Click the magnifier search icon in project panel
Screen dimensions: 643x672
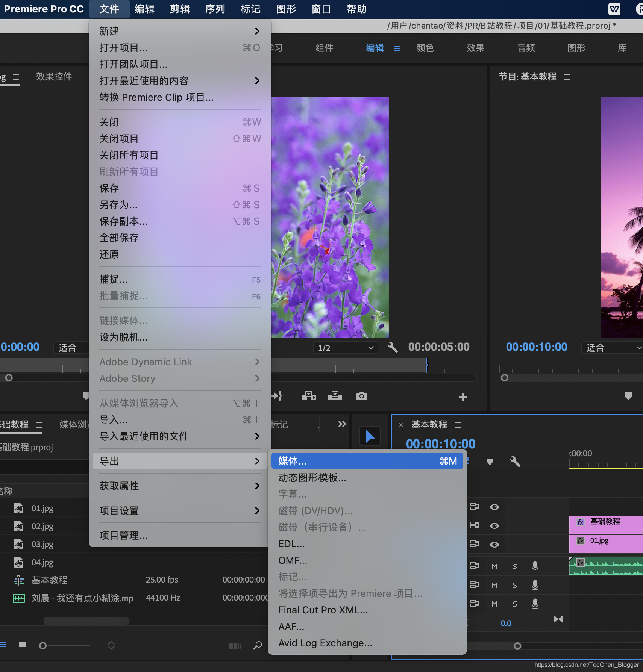pyautogui.click(x=257, y=645)
